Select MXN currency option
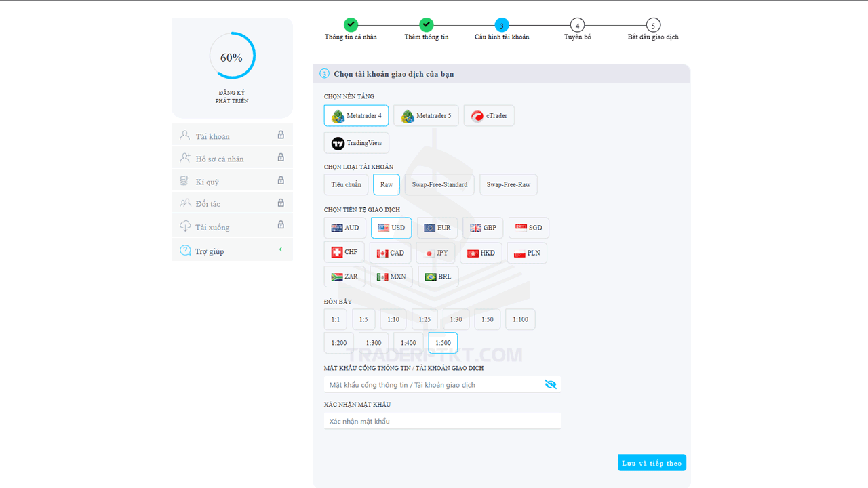This screenshot has height=488, width=868. pos(391,277)
